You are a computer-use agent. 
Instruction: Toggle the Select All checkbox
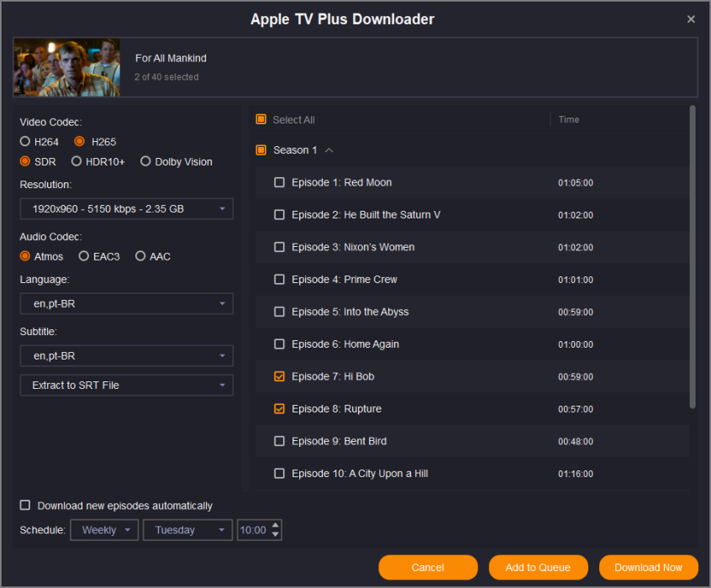pyautogui.click(x=261, y=120)
